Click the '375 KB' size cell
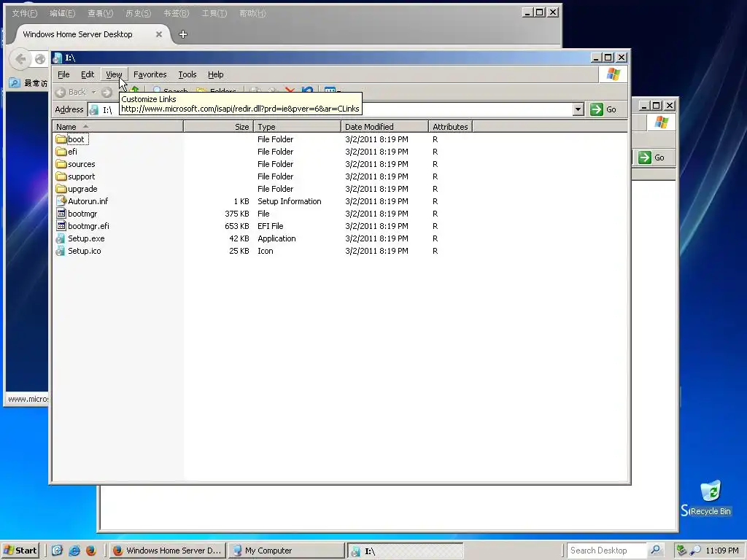The width and height of the screenshot is (747, 560). pos(237,214)
